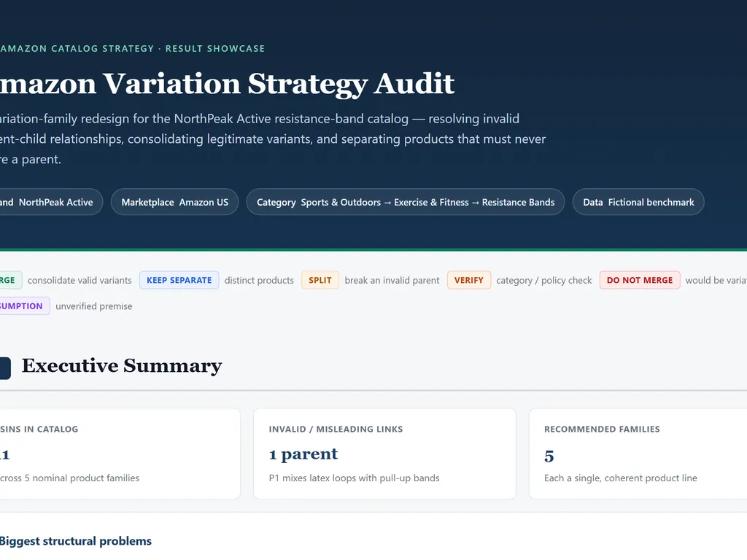Click the 'unverified premise' legend text

(94, 306)
